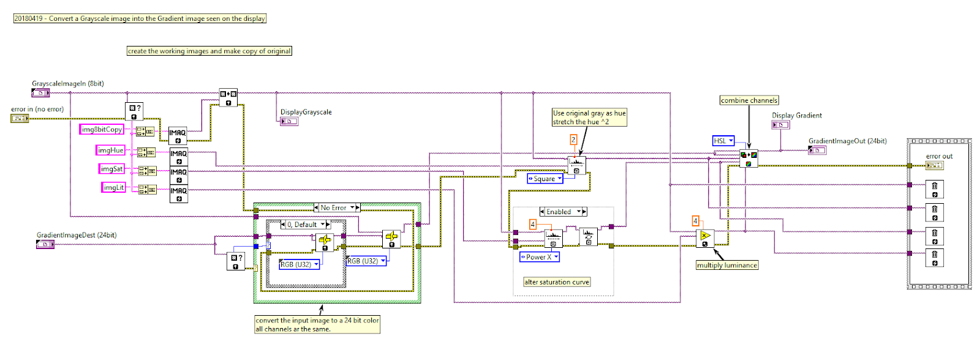Click the error out indicator terminal
980x339 pixels.
point(934,165)
